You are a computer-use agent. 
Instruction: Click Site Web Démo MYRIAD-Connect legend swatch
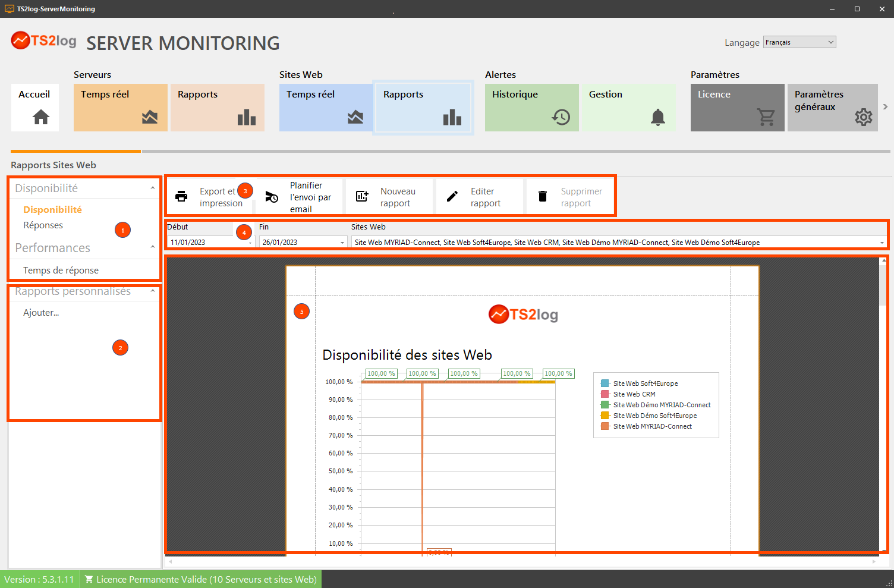click(x=605, y=405)
